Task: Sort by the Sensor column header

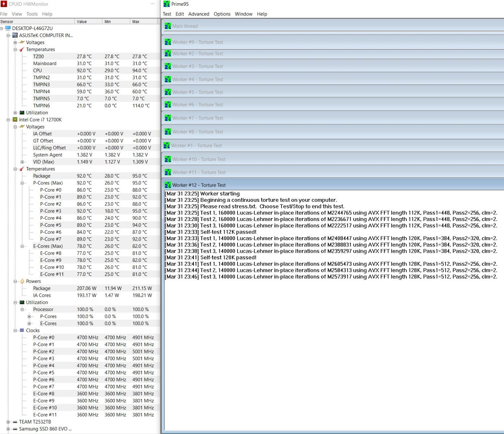Action: pyautogui.click(x=37, y=22)
